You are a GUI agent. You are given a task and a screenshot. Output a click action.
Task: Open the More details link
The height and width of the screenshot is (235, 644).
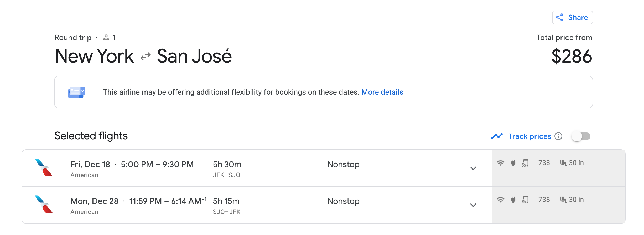click(382, 92)
